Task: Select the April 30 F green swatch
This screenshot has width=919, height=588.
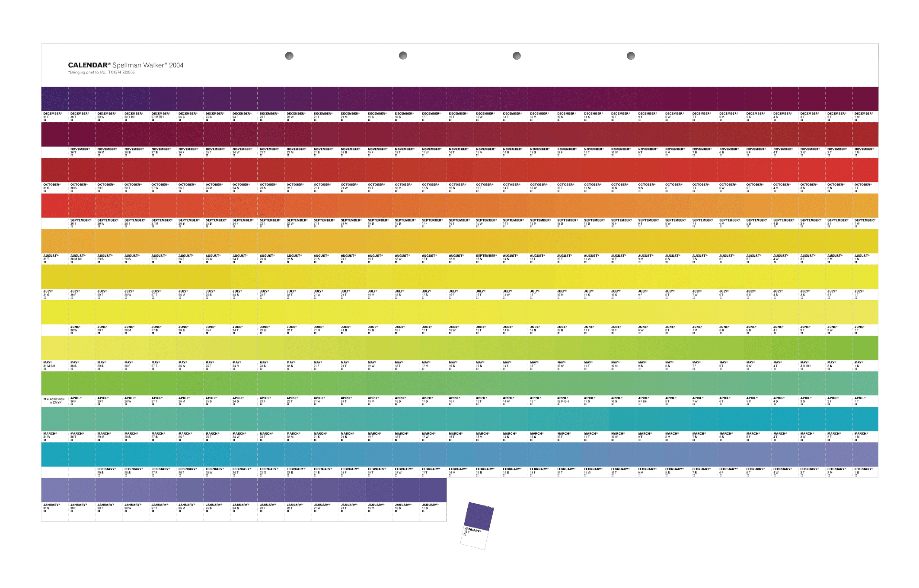Action: coord(82,383)
